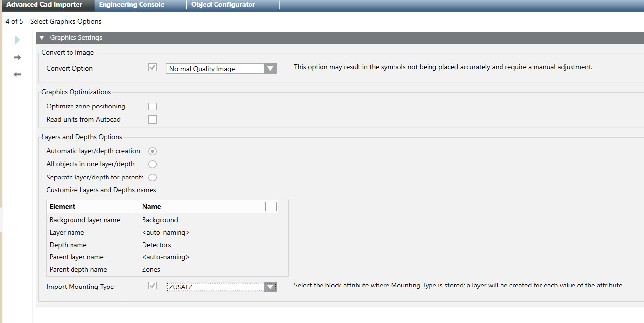Image resolution: width=644 pixels, height=323 pixels.
Task: Select Separate layer/depth for parents
Action: click(x=152, y=177)
